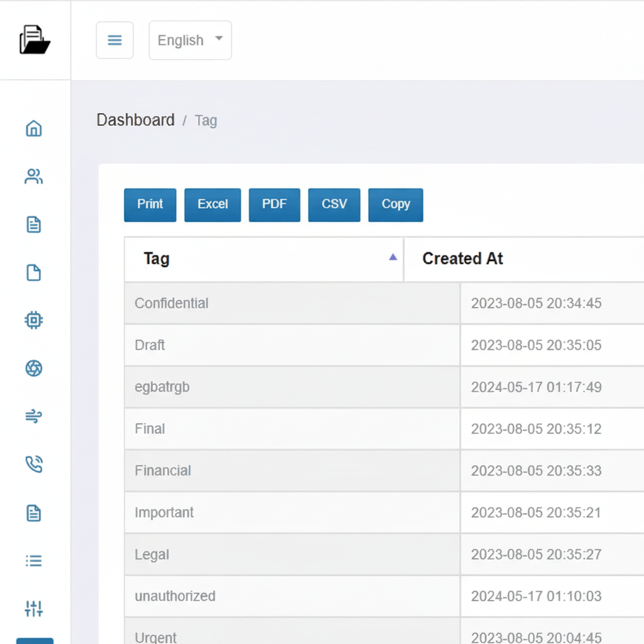Click the date 2023-08-05 20:04:45
Viewport: 644px width, 644px height.
[x=536, y=637]
